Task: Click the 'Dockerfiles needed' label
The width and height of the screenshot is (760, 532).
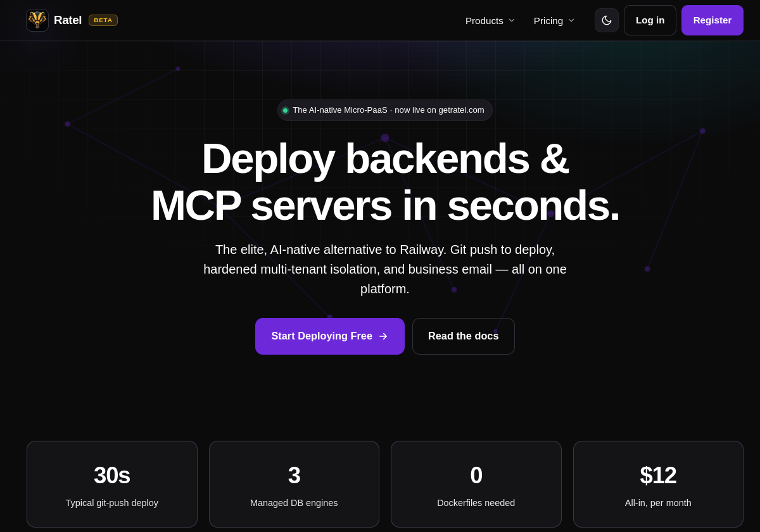Action: point(476,503)
